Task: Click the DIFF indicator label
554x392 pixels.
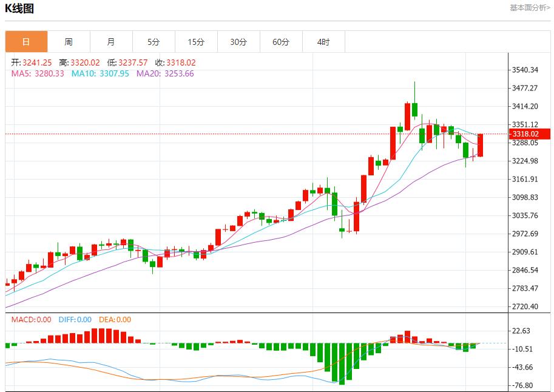Action: [75, 320]
